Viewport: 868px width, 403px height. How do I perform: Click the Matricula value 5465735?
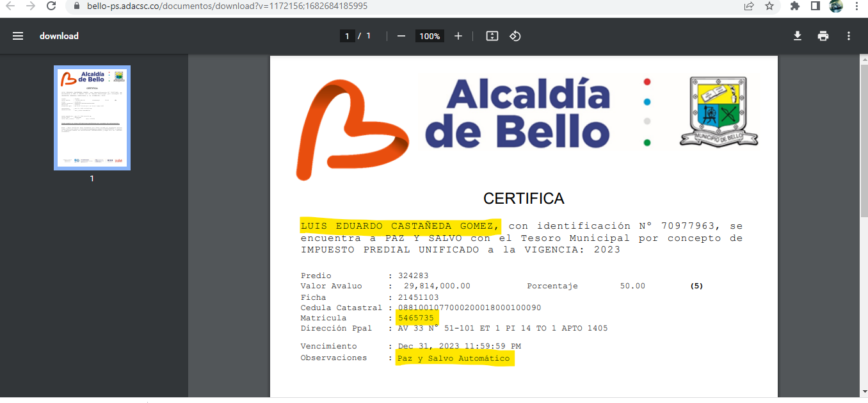coord(415,318)
